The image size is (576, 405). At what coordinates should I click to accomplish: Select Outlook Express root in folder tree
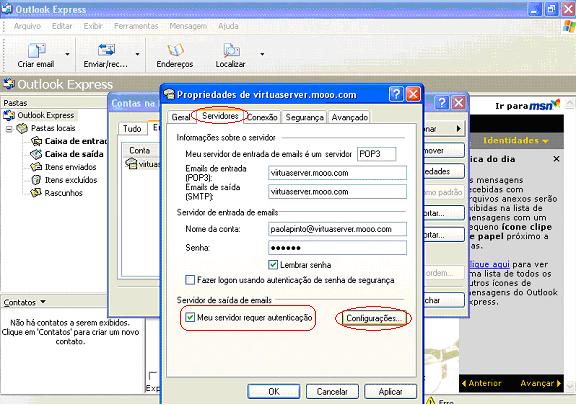click(x=46, y=115)
